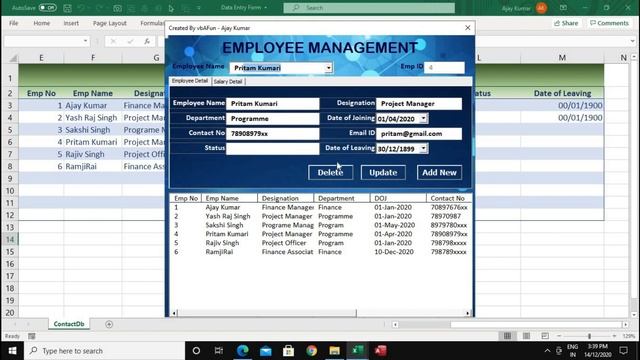Click the New Sheet plus icon
Image resolution: width=640 pixels, height=360 pixels.
[109, 324]
